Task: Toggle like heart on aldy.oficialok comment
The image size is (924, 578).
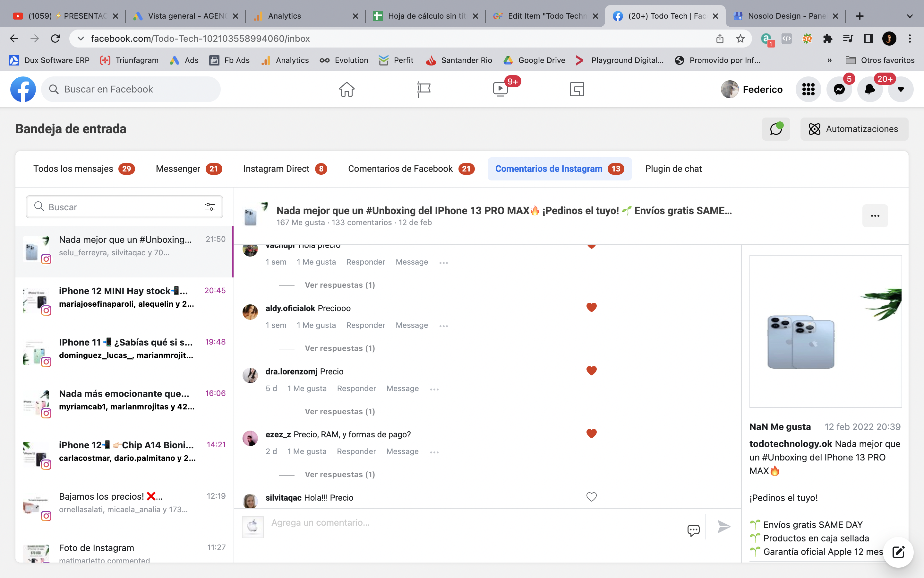Action: tap(591, 307)
